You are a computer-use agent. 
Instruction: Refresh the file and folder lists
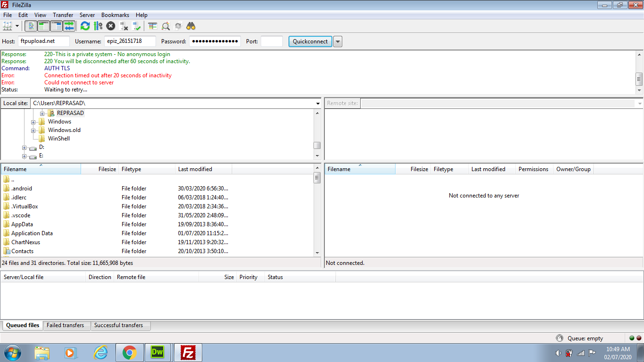pos(85,26)
